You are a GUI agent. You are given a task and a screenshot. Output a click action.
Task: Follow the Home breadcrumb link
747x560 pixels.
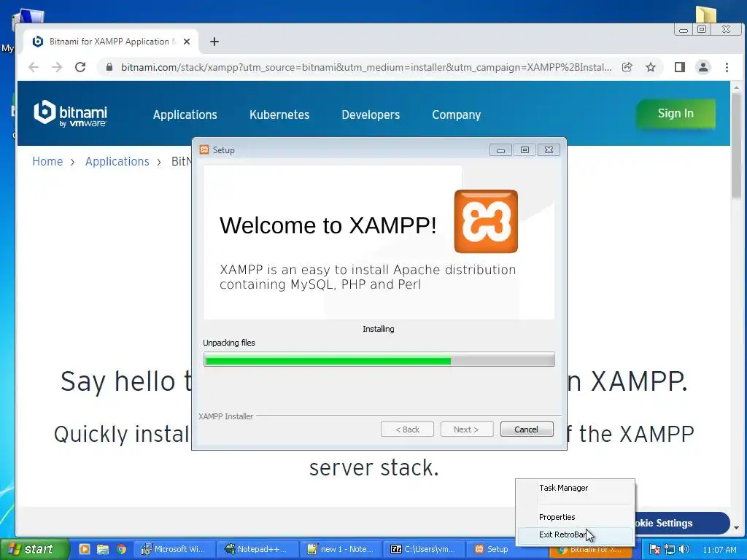point(47,161)
